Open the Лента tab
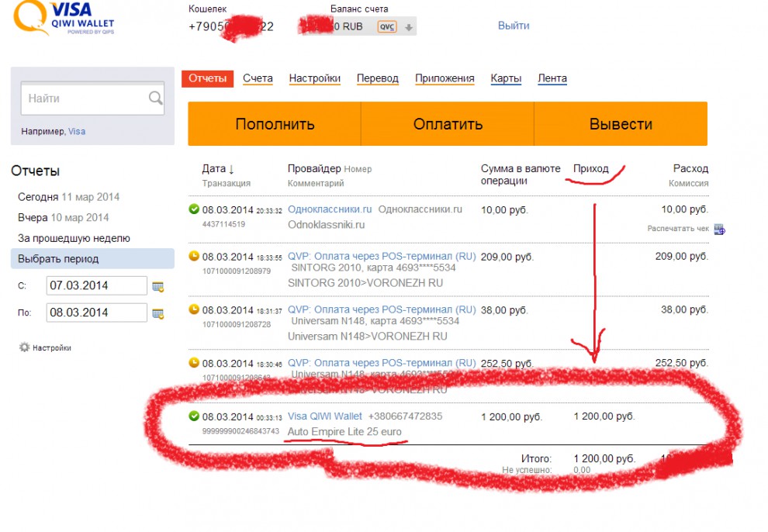The height and width of the screenshot is (532, 768). 552,78
